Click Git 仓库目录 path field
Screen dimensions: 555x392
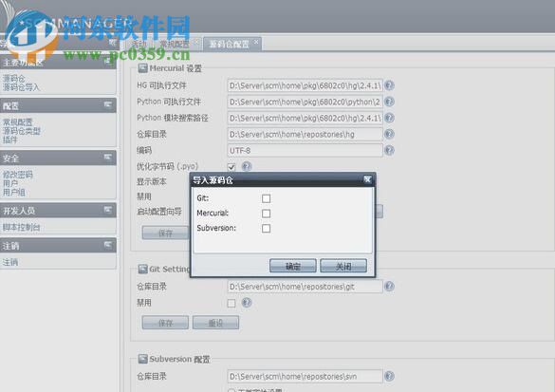pos(305,287)
